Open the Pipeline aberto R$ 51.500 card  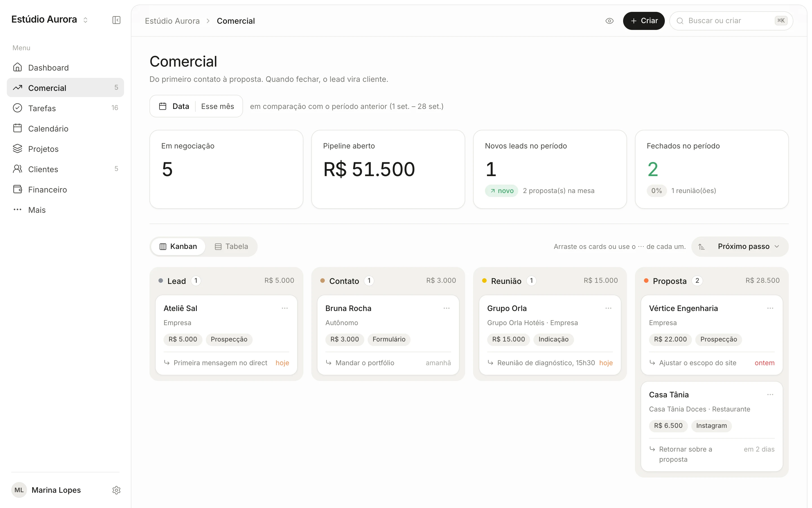pos(388,169)
